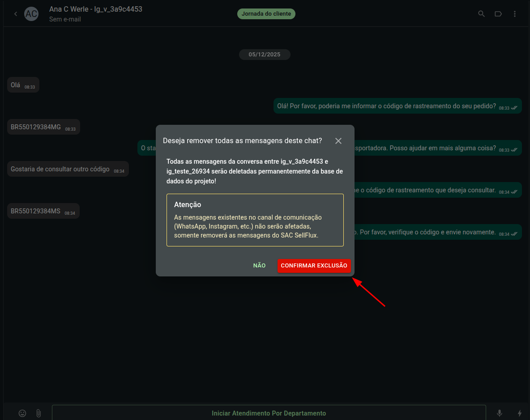Click the AC contact avatar
Screen dimensions: 530x420
tap(31, 14)
